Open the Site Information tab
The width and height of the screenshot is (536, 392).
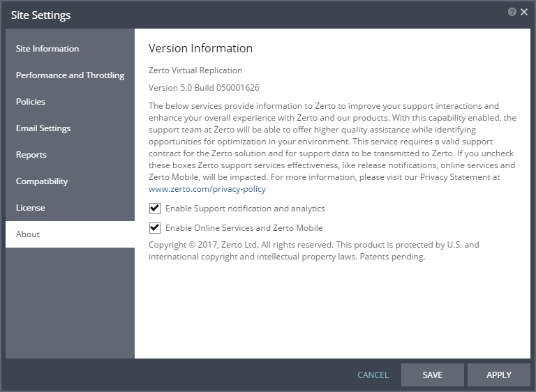pyautogui.click(x=70, y=49)
